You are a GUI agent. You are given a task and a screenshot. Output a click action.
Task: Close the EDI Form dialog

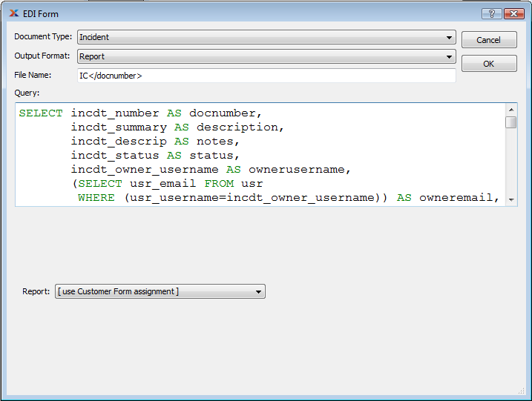click(x=513, y=13)
